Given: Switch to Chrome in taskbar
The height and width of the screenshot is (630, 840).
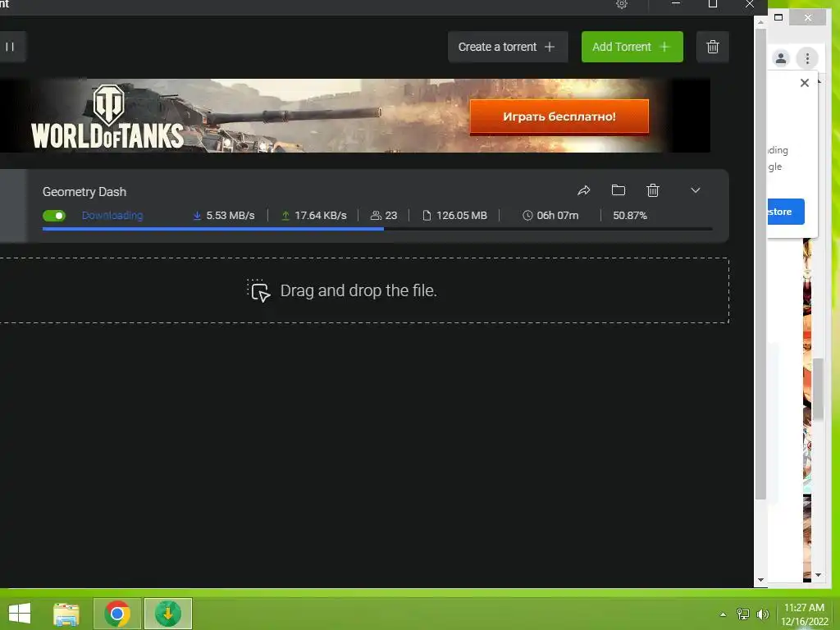Looking at the screenshot, I should click(117, 614).
